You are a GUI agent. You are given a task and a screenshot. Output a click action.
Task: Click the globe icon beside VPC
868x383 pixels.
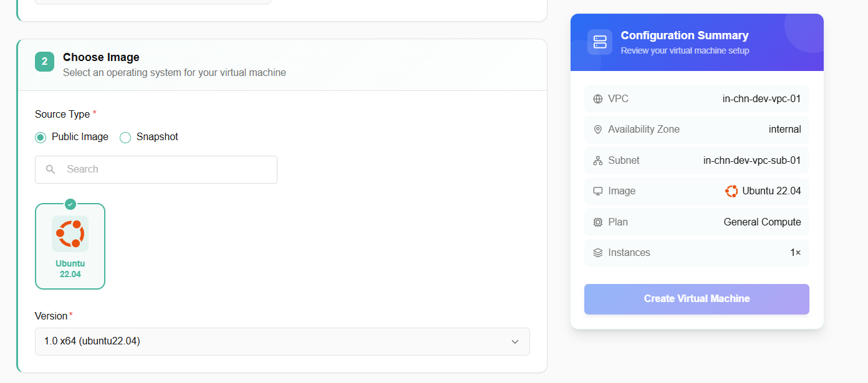pyautogui.click(x=598, y=99)
